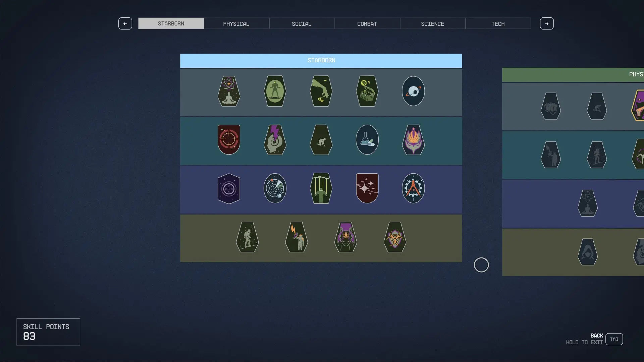644x362 pixels.
Task: Click the left arrow navigation button
Action: pyautogui.click(x=125, y=23)
